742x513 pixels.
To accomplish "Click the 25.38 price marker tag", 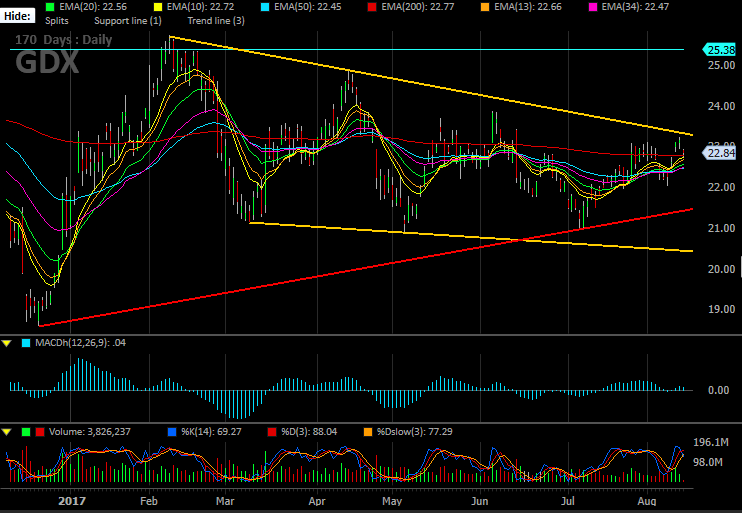I will tap(720, 50).
